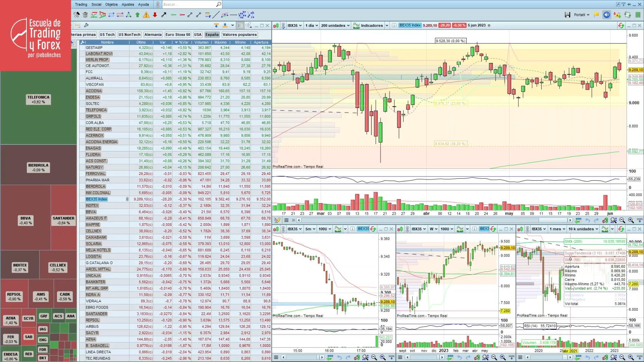Open the '10 k unidades' dropdown
Image resolution: width=644 pixels, height=362 pixels.
(x=583, y=229)
